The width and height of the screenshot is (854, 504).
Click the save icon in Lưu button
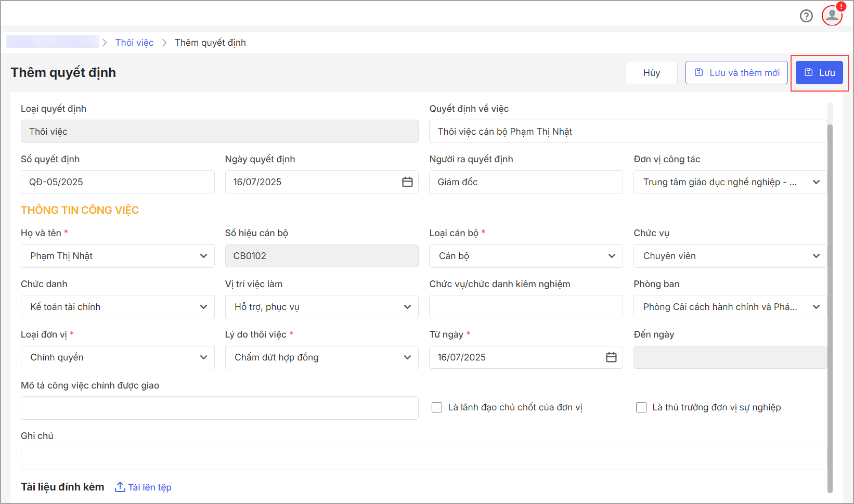809,73
